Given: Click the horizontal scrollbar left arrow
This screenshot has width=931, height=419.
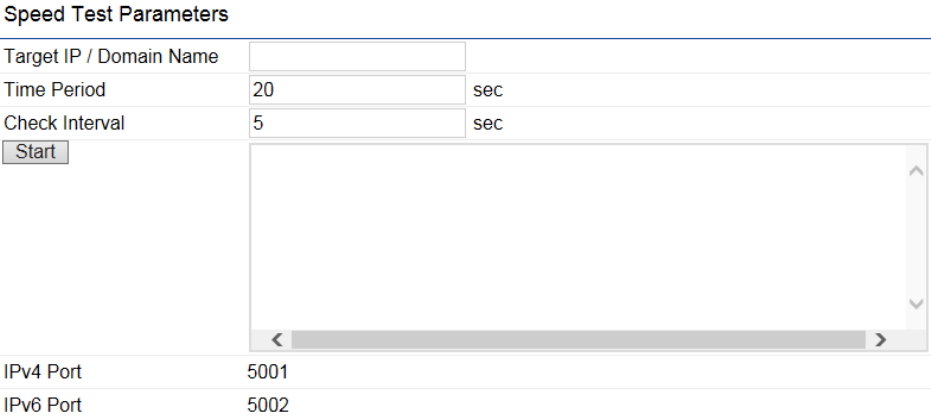Looking at the screenshot, I should click(x=277, y=340).
